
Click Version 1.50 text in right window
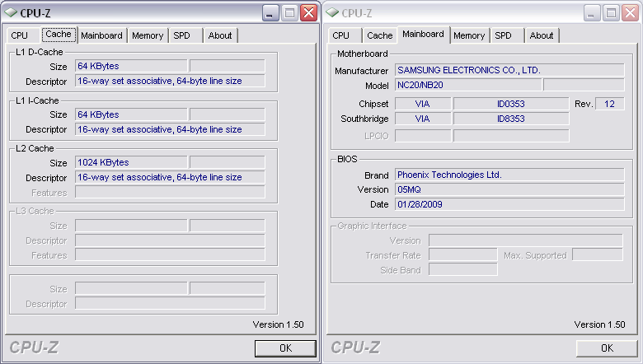(599, 324)
